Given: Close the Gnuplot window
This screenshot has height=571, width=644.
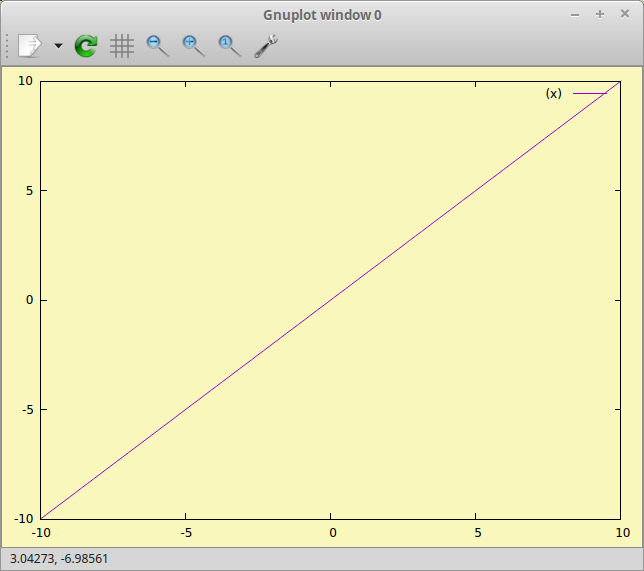Looking at the screenshot, I should [624, 15].
